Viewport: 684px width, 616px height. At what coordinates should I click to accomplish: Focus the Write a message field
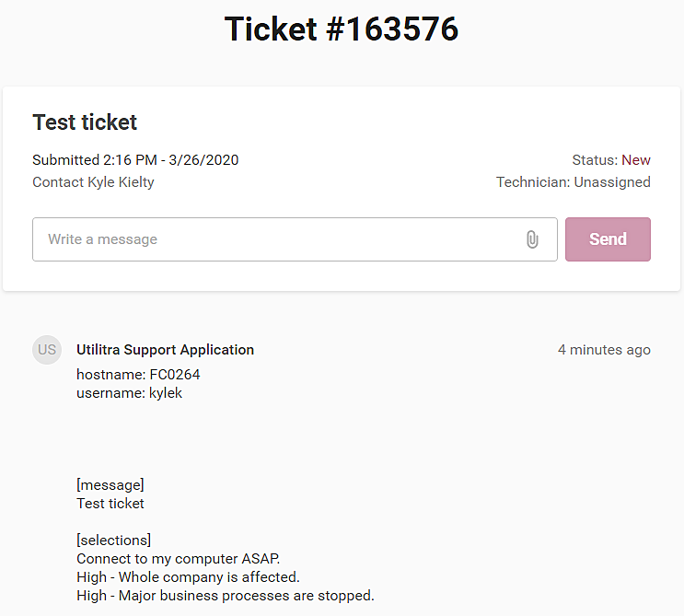tap(276, 239)
